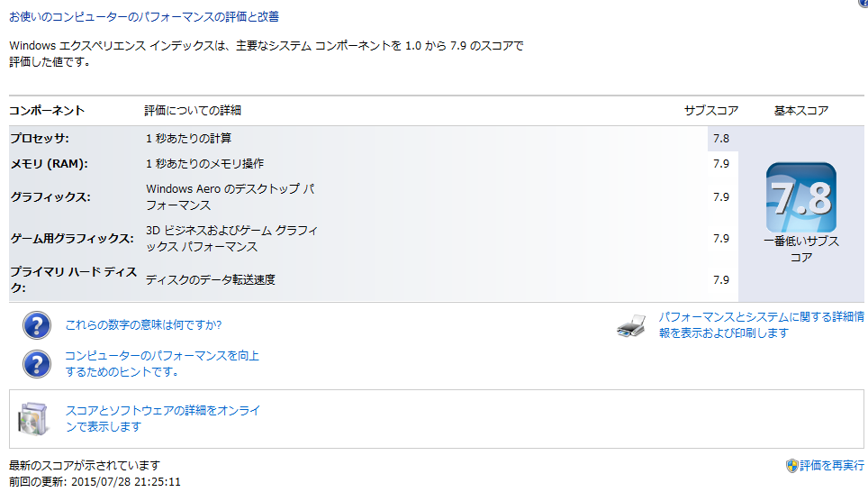
Task: Open the これらの数字の意味は何ですか? link
Action: click(x=143, y=325)
